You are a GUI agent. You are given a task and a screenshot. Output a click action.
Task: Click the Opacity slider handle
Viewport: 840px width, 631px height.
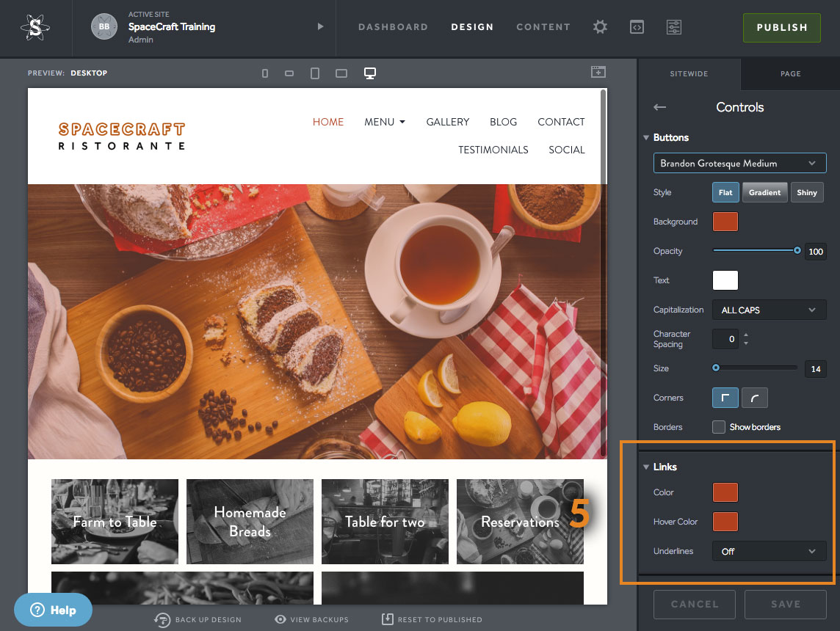pos(797,250)
